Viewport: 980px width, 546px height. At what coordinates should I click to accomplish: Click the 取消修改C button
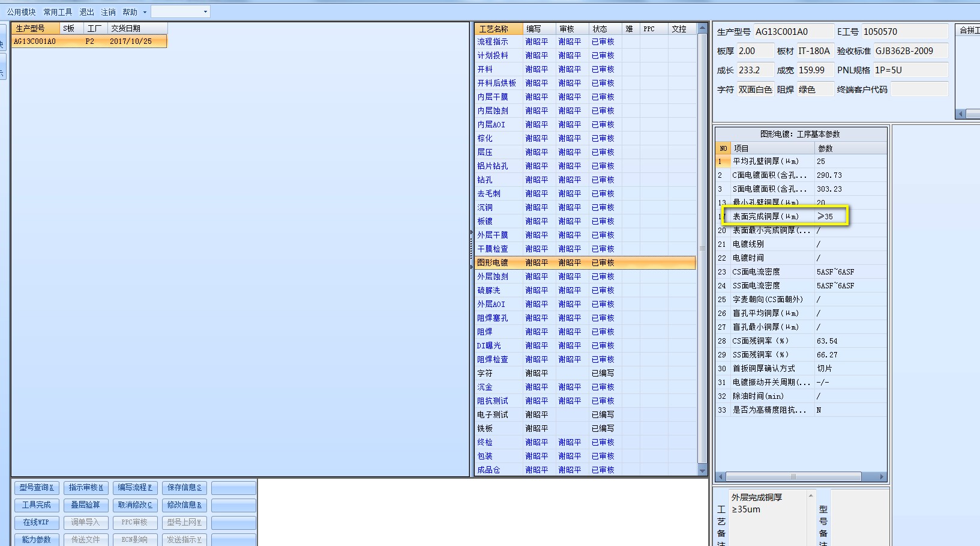coord(135,505)
